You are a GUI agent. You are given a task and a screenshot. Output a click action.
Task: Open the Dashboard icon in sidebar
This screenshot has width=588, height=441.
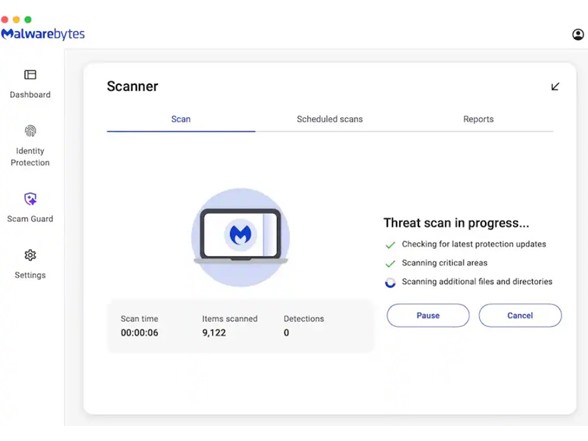30,75
